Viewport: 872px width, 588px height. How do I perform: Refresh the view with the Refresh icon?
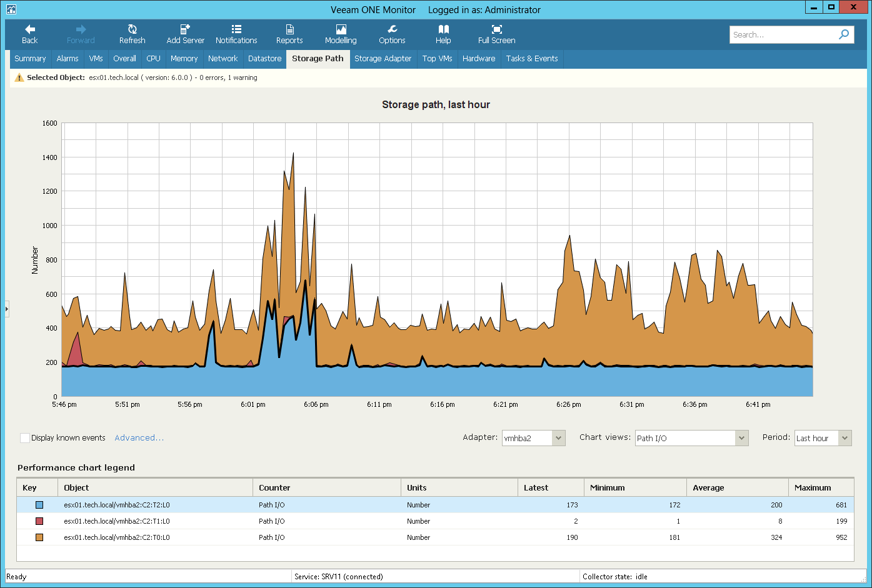point(133,29)
